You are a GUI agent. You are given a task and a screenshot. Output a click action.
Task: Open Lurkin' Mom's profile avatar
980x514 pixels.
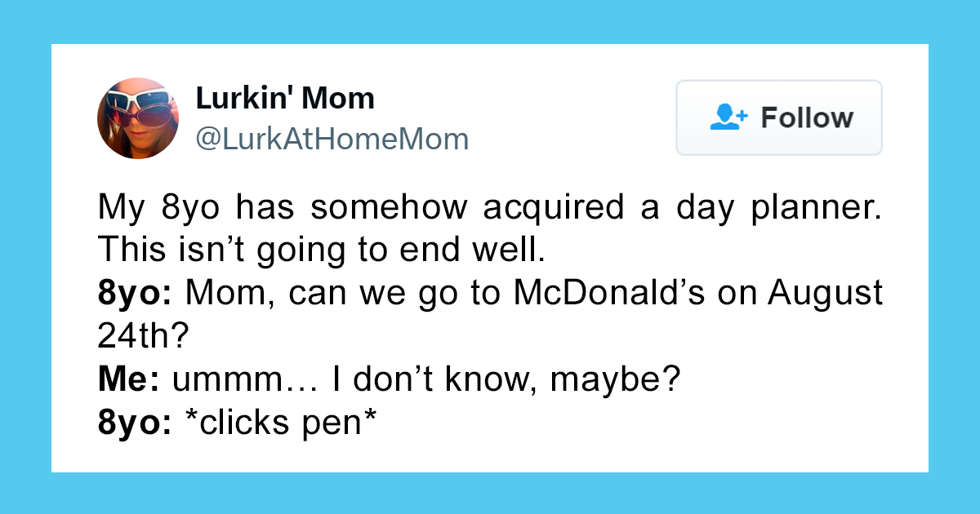pos(138,118)
